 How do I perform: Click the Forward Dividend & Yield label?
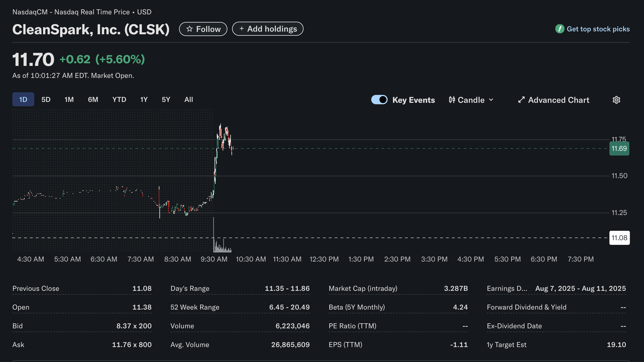point(527,307)
